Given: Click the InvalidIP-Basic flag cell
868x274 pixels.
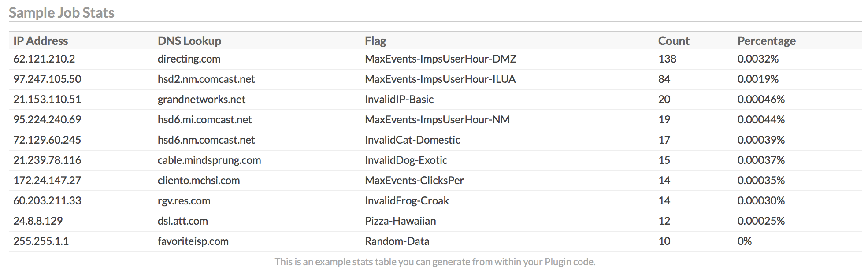Looking at the screenshot, I should 399,100.
